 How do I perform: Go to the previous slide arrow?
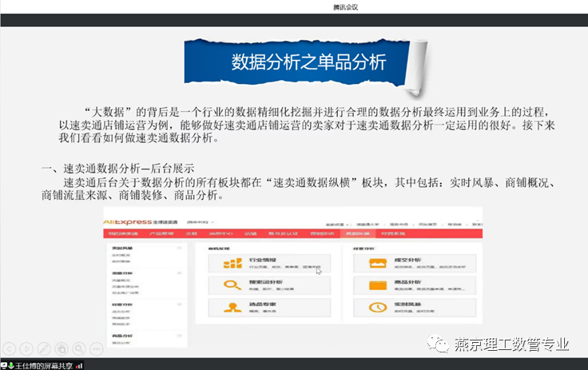click(9, 348)
